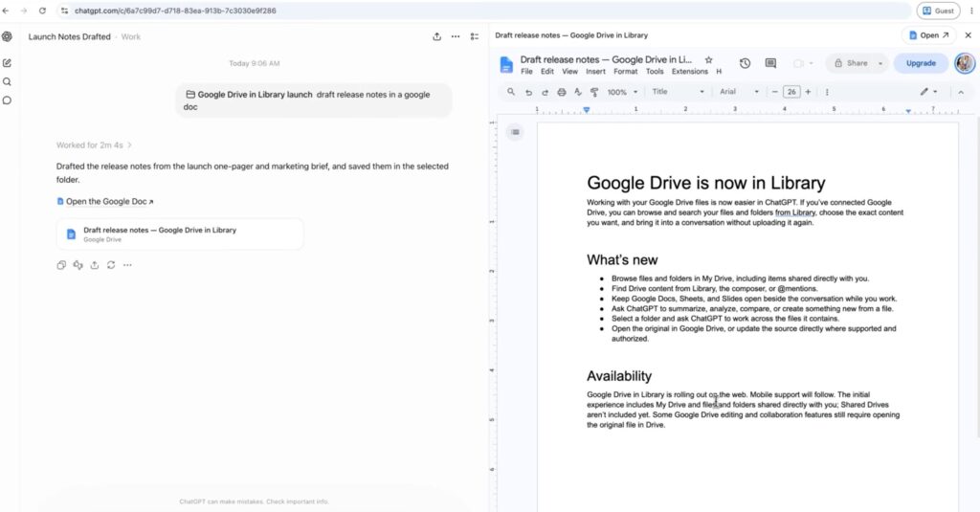Screen dimensions: 980x512
Task: Click the 'Google Drive is now in Library' title
Action: point(705,183)
